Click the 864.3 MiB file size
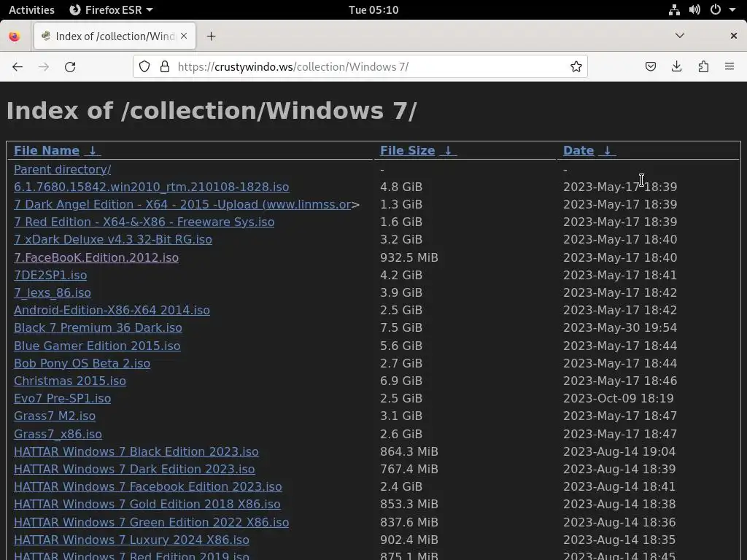 click(x=409, y=452)
